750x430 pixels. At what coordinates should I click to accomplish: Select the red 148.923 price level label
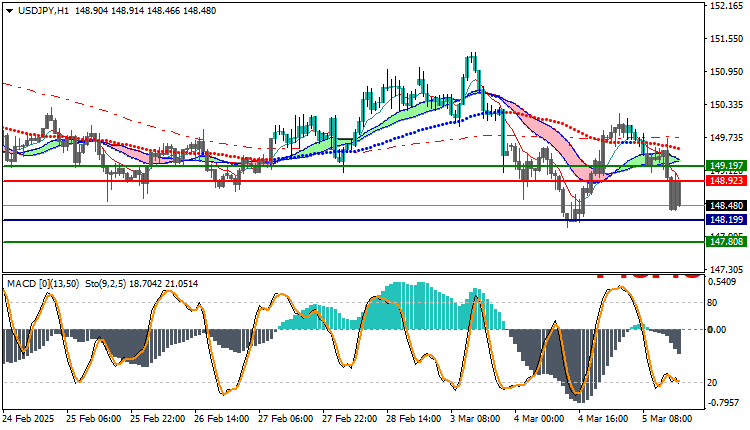click(726, 181)
